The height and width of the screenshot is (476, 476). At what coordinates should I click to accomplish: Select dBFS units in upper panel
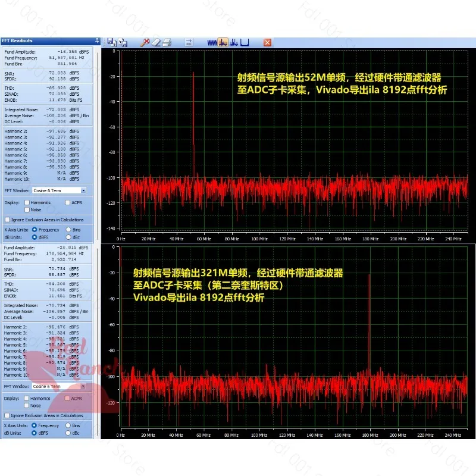tap(35, 237)
